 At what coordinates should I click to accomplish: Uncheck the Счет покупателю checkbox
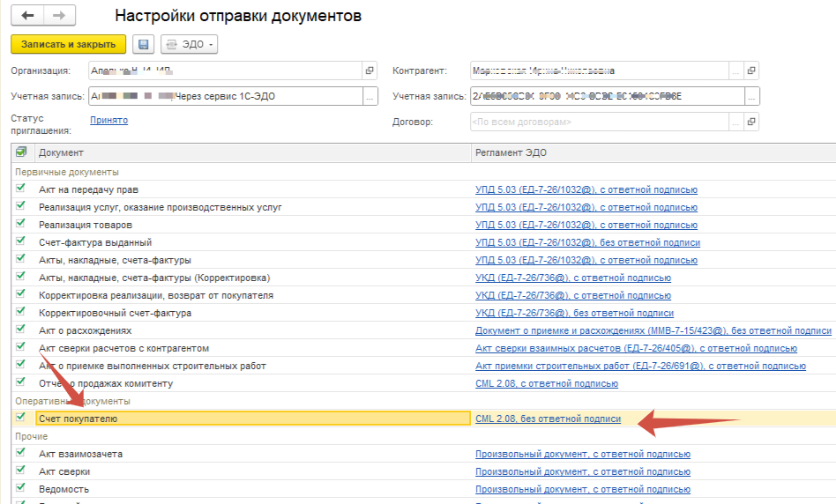click(21, 418)
